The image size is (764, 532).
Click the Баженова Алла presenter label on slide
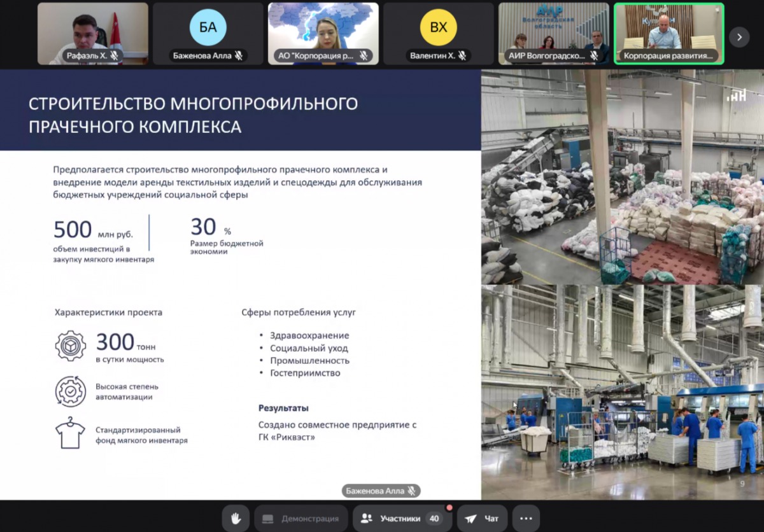(x=381, y=491)
